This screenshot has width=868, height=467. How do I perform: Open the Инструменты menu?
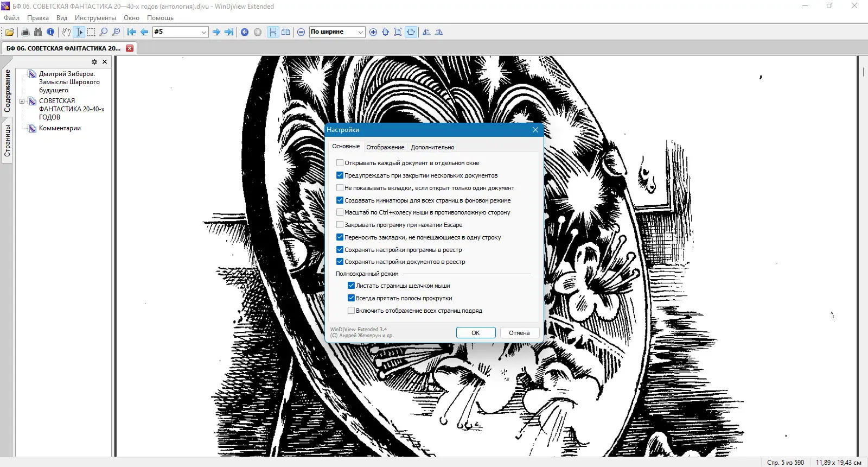[95, 18]
